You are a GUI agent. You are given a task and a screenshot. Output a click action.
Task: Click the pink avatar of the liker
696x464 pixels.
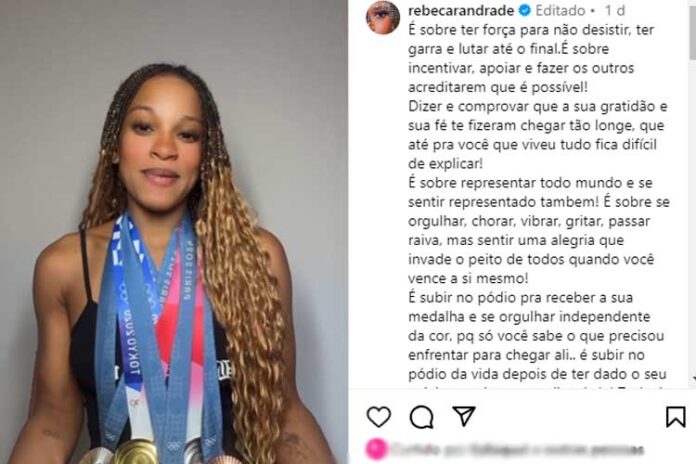point(376,449)
